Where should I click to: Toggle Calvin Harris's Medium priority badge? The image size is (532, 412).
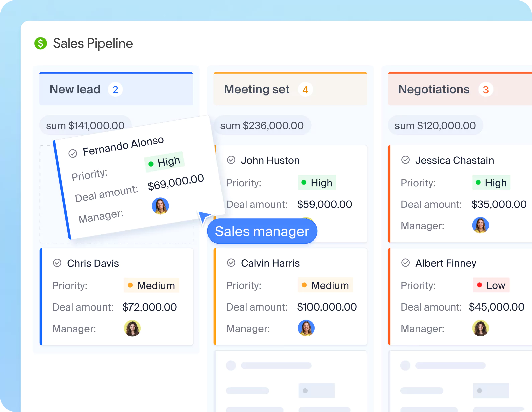325,285
